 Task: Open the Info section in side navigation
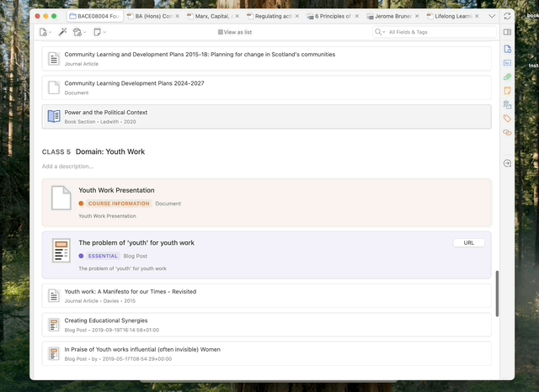507,49
